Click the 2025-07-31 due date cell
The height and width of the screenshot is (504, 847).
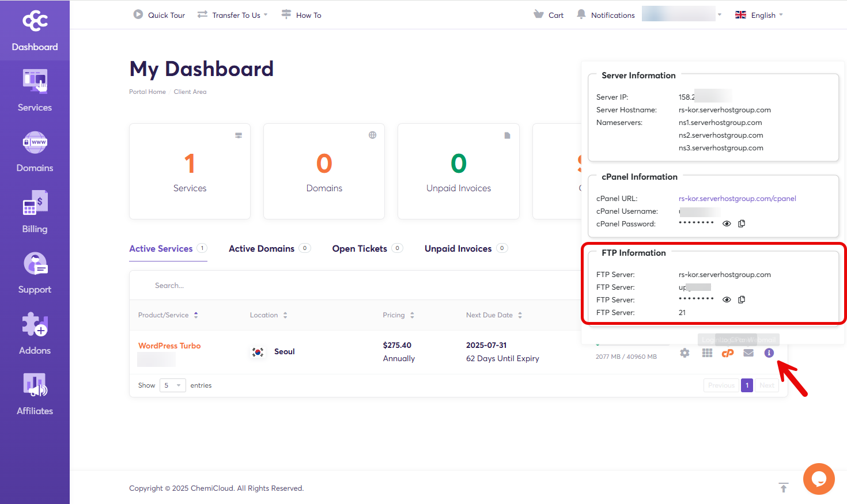486,346
